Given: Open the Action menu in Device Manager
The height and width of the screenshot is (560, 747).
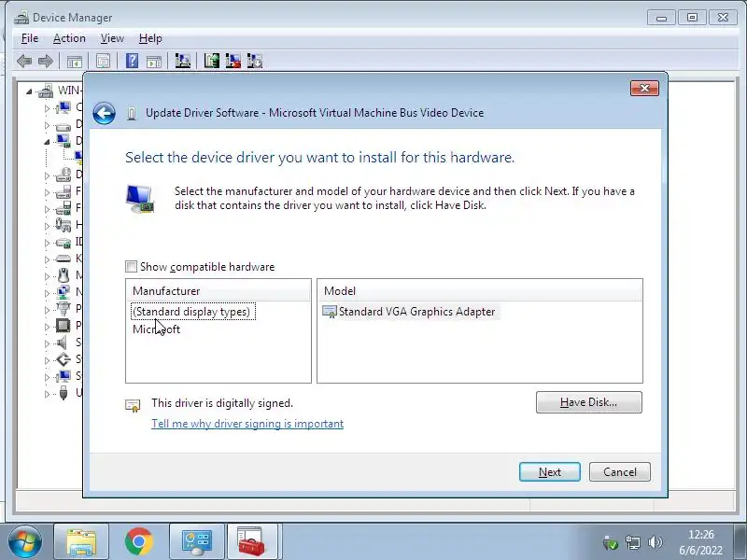Looking at the screenshot, I should (x=69, y=38).
